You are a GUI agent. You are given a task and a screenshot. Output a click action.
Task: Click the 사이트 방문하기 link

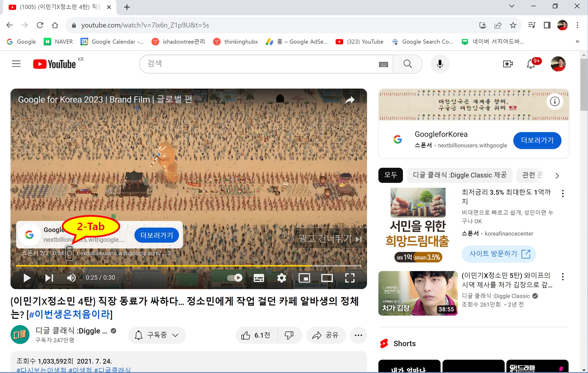499,254
